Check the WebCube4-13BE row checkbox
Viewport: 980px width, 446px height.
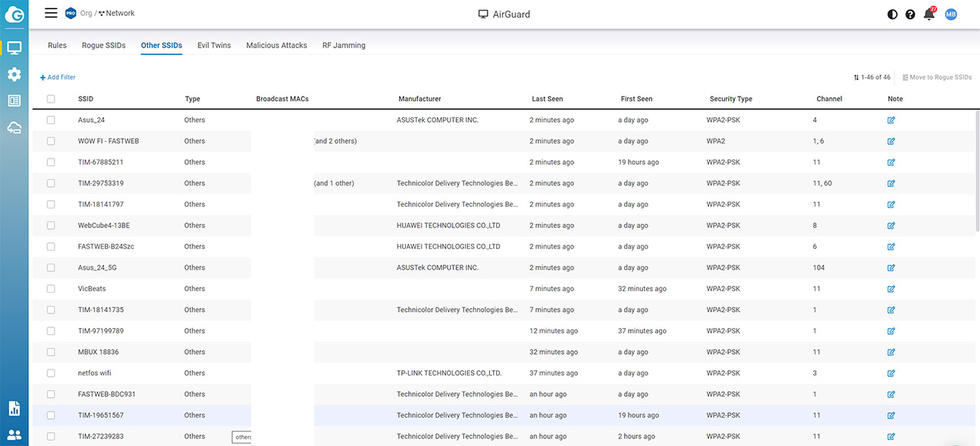51,225
